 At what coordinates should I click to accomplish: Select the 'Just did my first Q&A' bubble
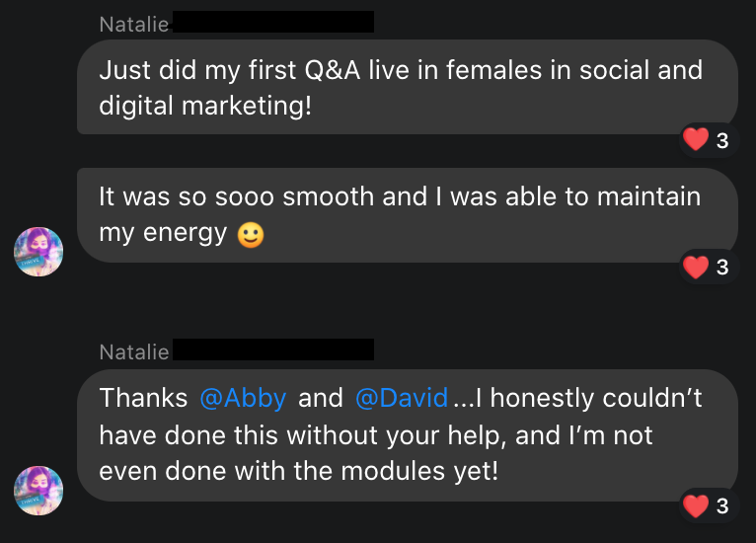(x=408, y=87)
